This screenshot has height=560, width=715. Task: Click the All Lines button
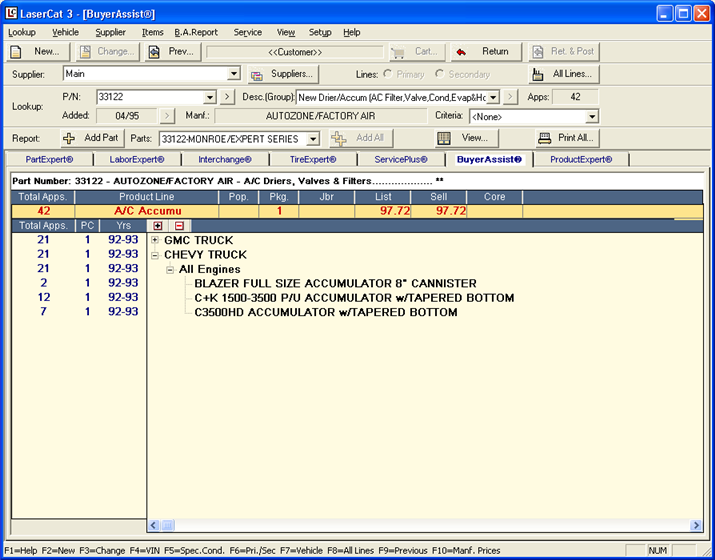coord(563,74)
